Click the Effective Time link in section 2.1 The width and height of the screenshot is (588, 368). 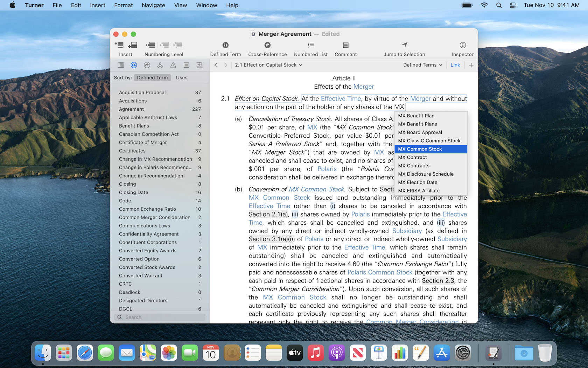341,99
